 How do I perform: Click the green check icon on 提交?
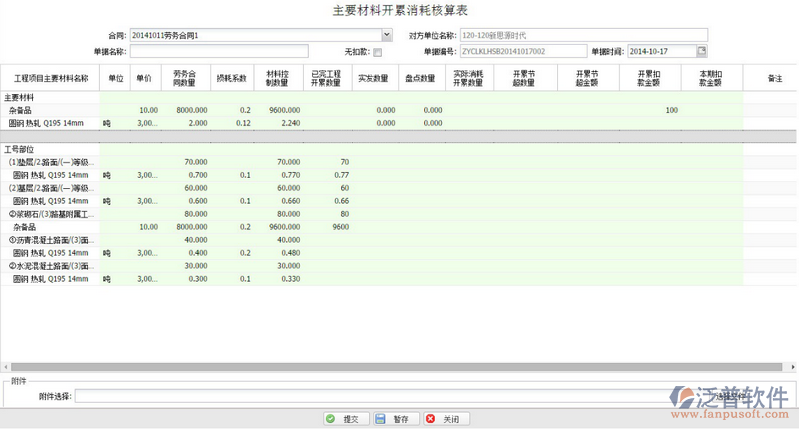(x=331, y=419)
